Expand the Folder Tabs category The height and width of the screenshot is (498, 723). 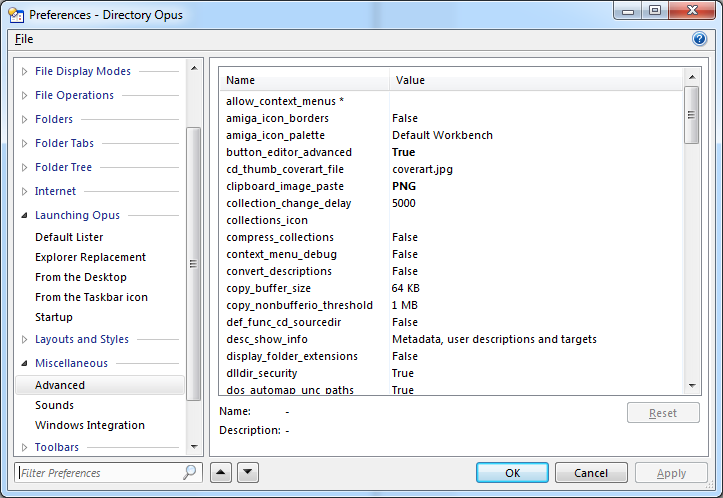tap(24, 143)
